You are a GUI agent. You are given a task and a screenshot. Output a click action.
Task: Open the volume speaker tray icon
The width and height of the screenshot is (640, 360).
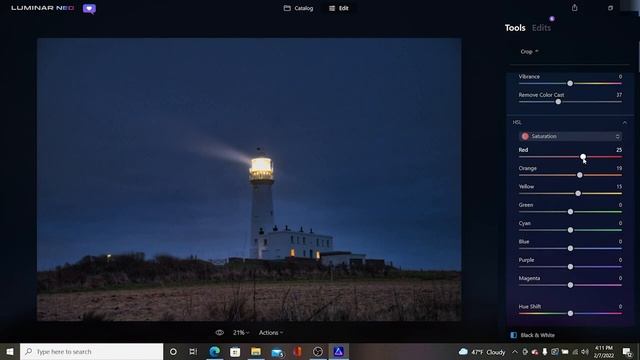point(585,351)
